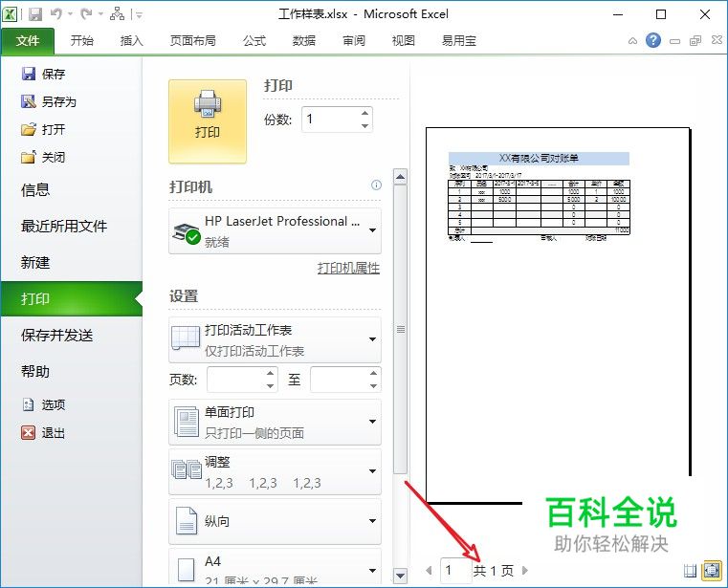Open Excel Help question mark icon

[652, 40]
